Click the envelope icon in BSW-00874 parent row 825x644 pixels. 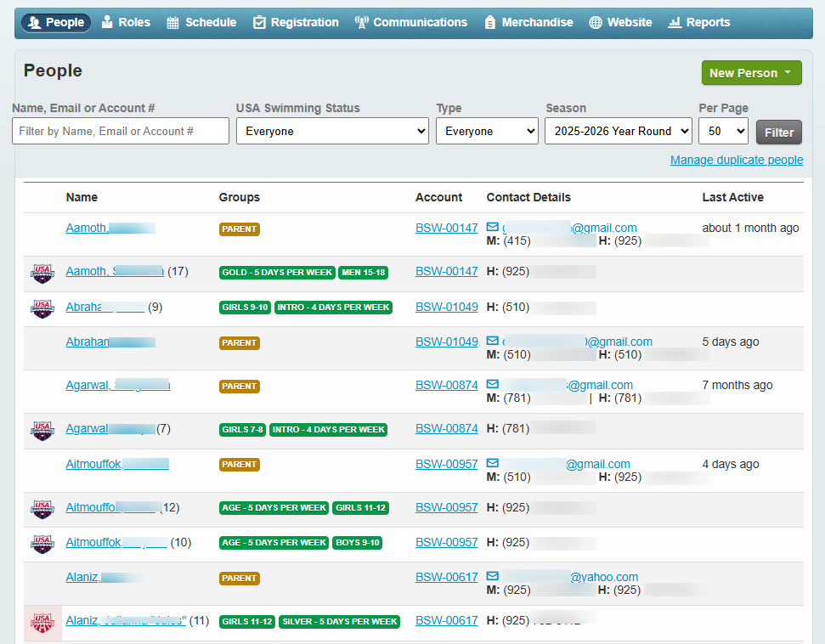pyautogui.click(x=493, y=385)
